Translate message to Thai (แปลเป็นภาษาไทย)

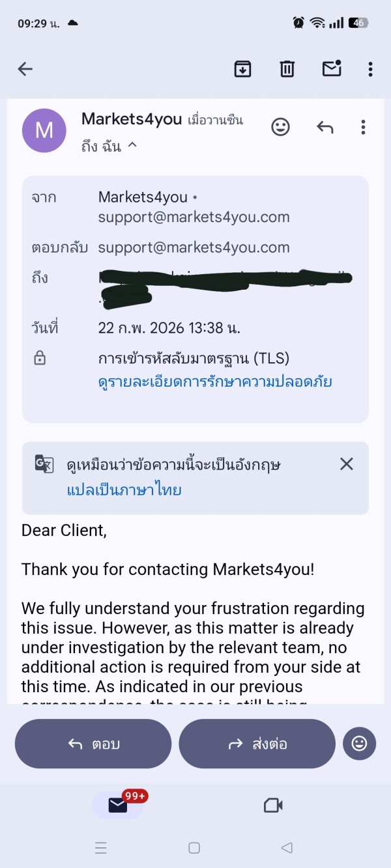pyautogui.click(x=124, y=490)
